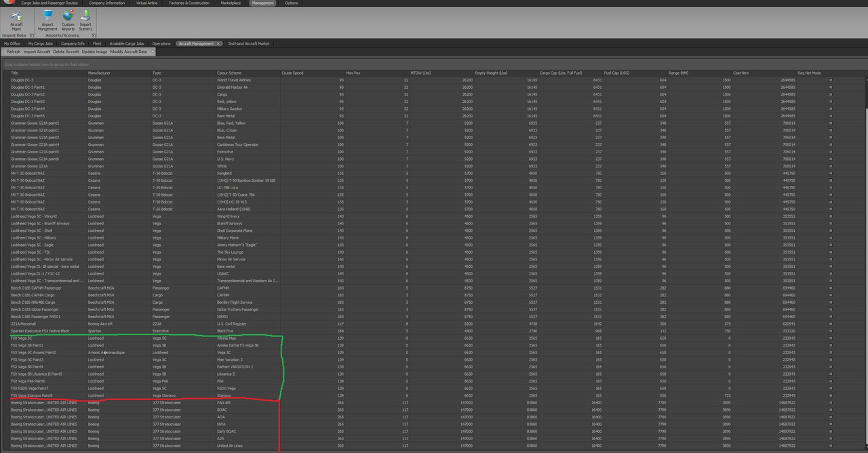Click the Modify Aircraft Data button
The height and width of the screenshot is (453, 868).
[x=129, y=52]
